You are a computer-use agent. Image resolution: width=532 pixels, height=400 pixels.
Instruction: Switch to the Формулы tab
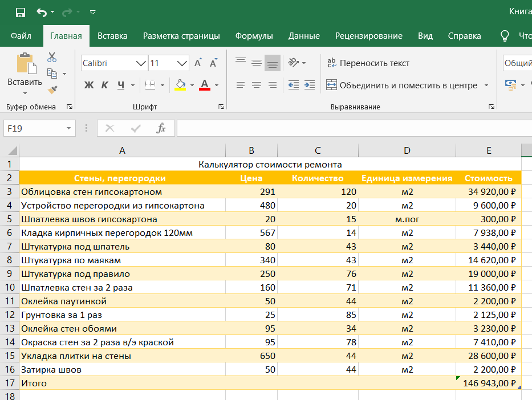(254, 36)
